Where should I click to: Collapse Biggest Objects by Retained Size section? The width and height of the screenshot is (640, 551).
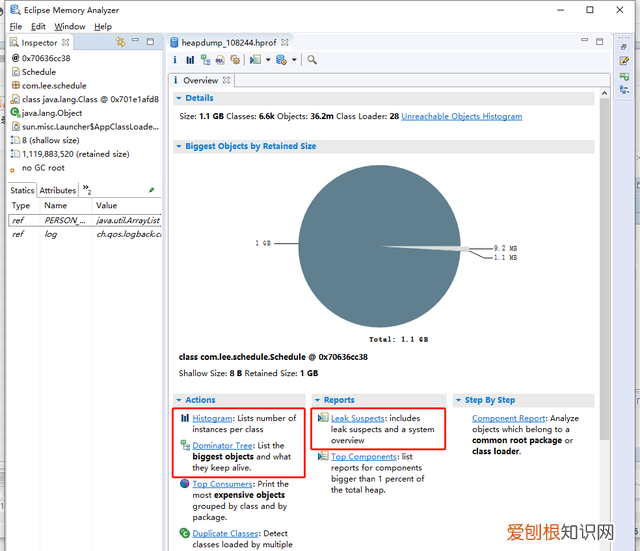tap(179, 146)
